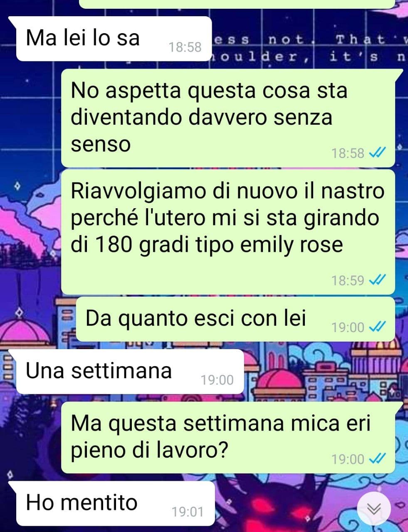Select the 'Riavvolgiamo di nuovo il nastro' message
Viewport: 408px width, 532px height.
[228, 232]
